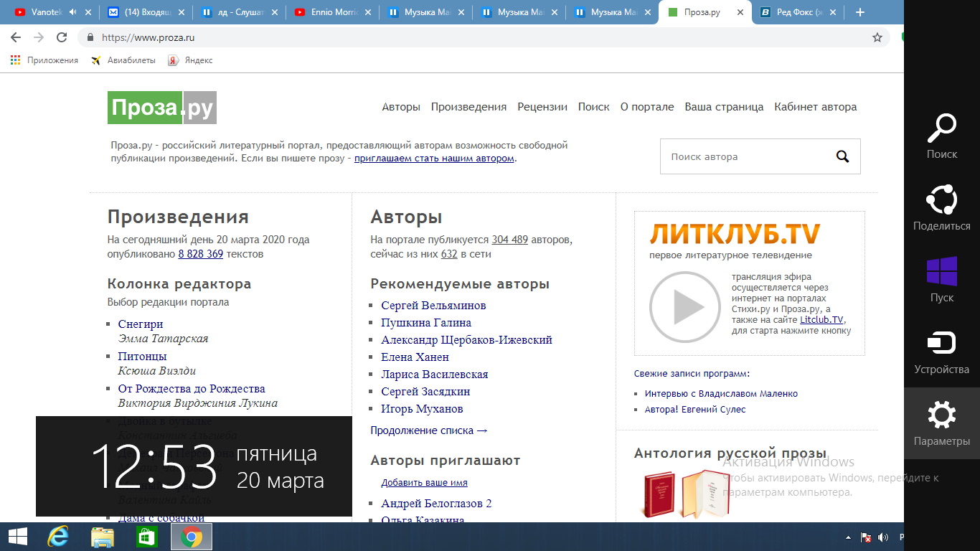
Task: Click the browser forward arrow
Action: (x=39, y=37)
